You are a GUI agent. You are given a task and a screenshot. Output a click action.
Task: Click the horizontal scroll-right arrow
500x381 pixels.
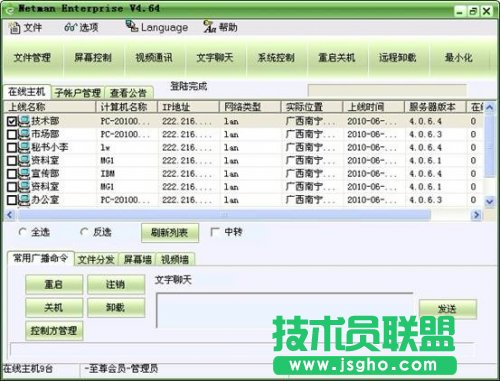coord(476,215)
